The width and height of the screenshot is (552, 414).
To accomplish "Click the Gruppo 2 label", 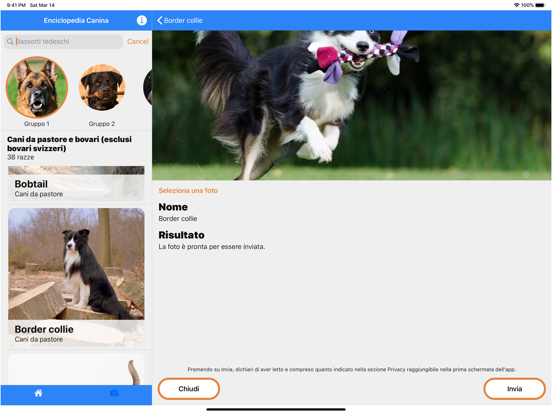I will click(x=102, y=124).
